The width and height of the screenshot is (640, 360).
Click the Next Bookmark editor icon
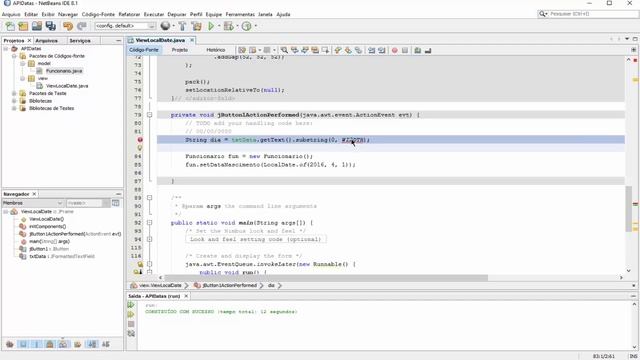[348, 50]
